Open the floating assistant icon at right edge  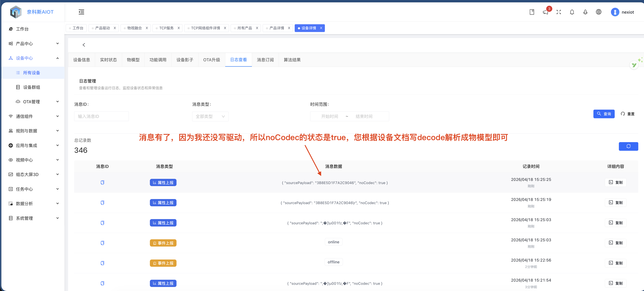point(634,65)
